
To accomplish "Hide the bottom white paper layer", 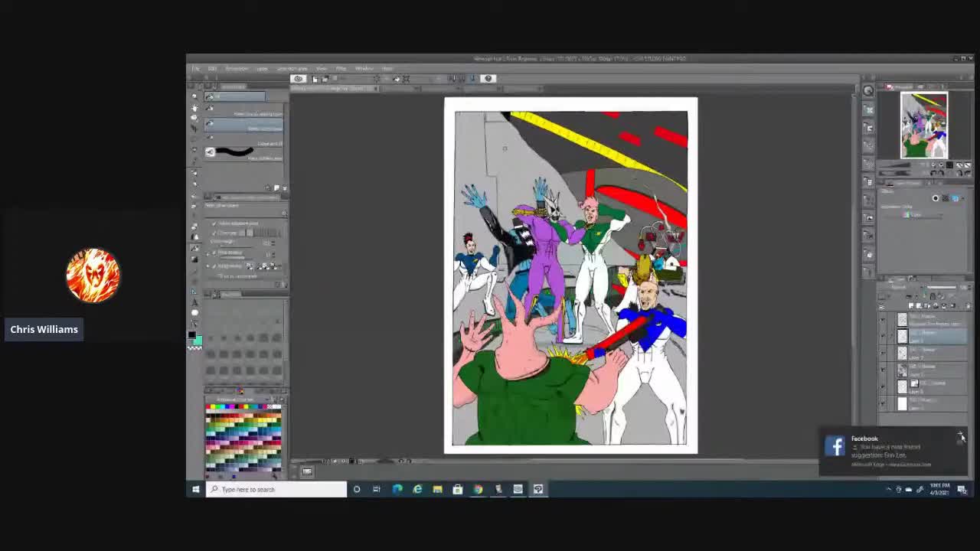I will click(883, 403).
